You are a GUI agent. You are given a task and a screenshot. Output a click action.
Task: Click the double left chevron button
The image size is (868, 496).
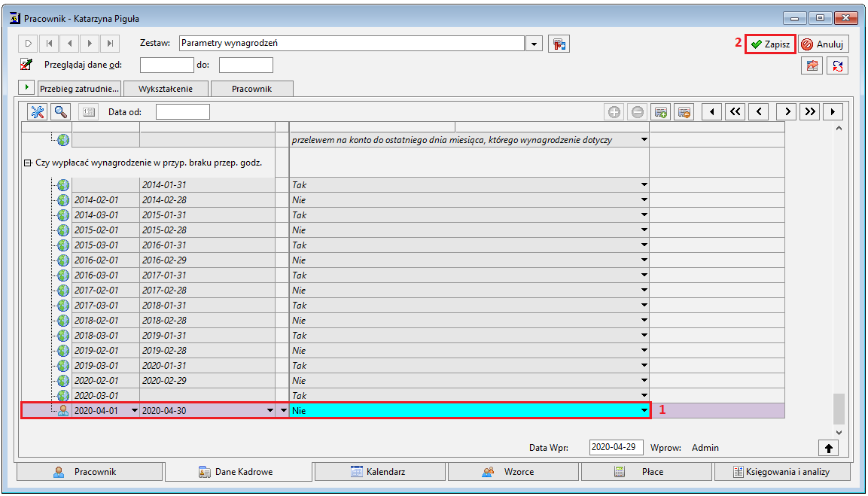[736, 112]
